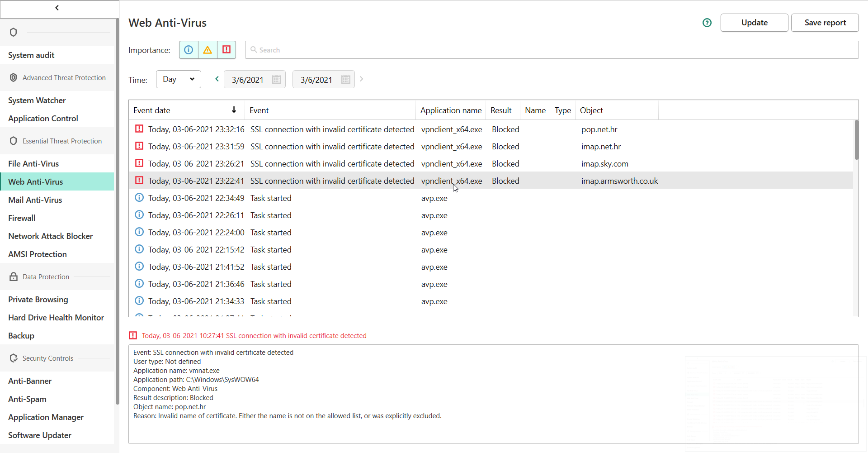Go to previous day arrow

[x=217, y=79]
